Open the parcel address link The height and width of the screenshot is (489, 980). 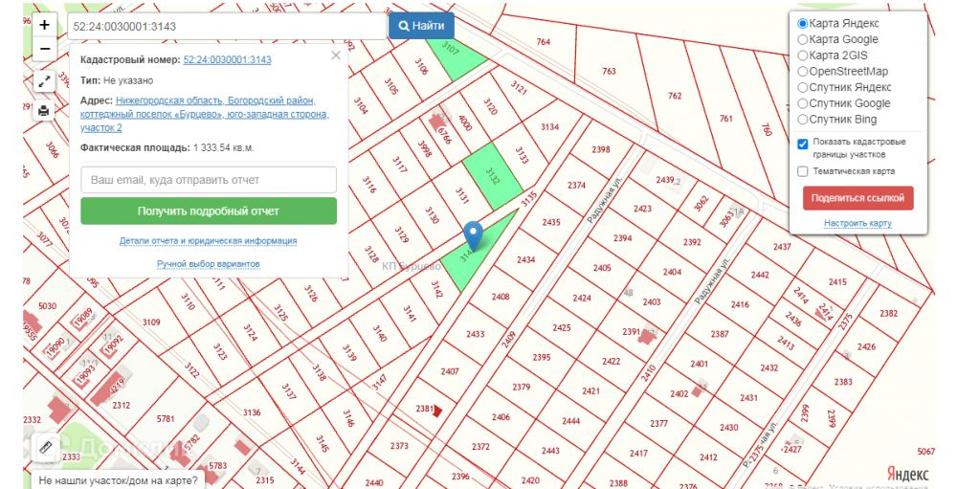click(x=205, y=114)
